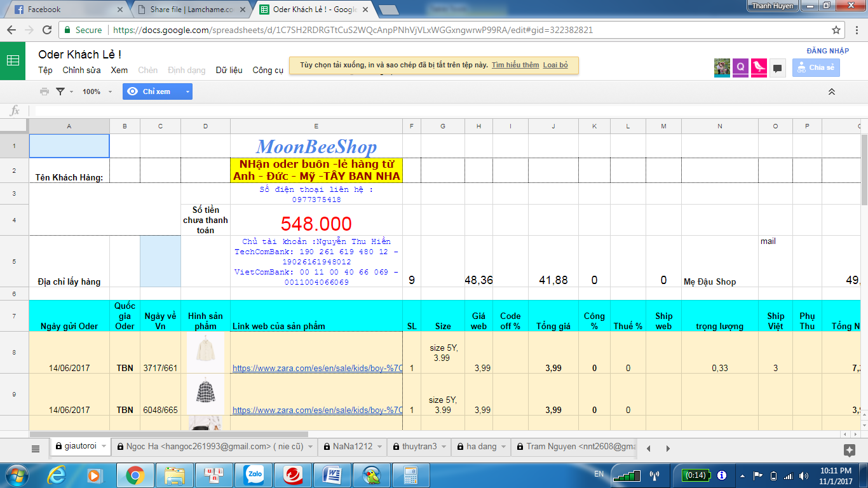The width and height of the screenshot is (868, 488).
Task: Click the purple Q collaborator avatar
Action: tap(740, 67)
